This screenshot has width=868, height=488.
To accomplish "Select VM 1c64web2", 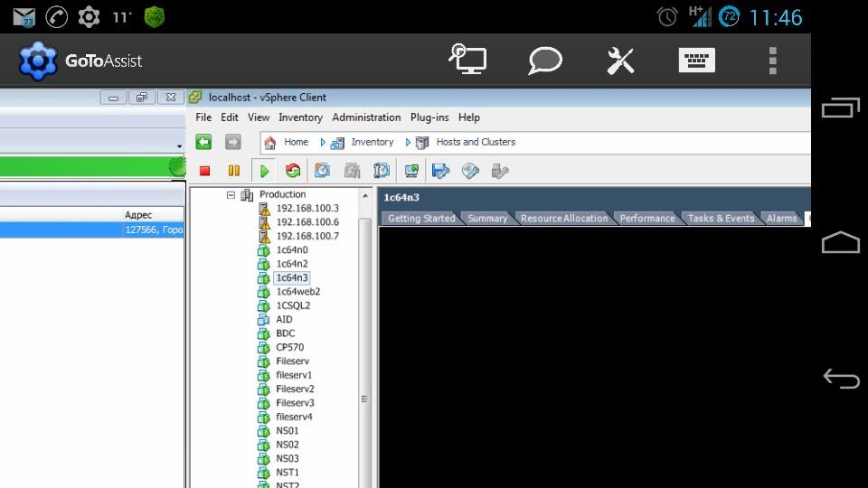I will point(297,292).
